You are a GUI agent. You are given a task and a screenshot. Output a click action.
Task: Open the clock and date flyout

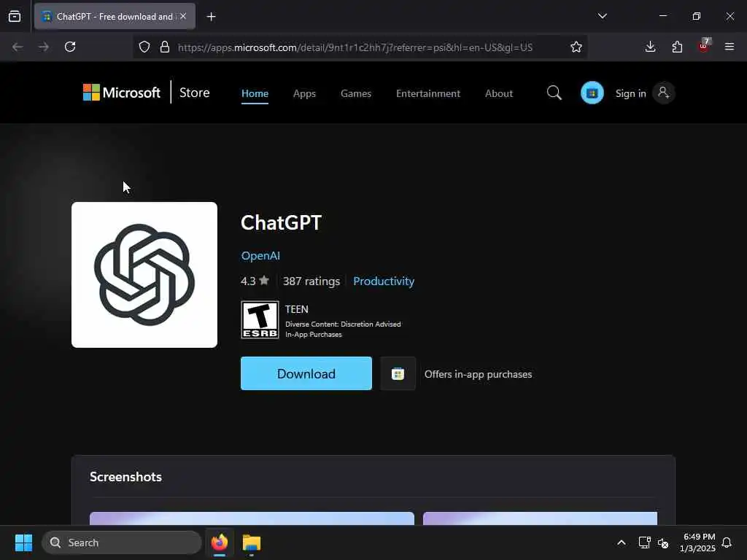[697, 542]
